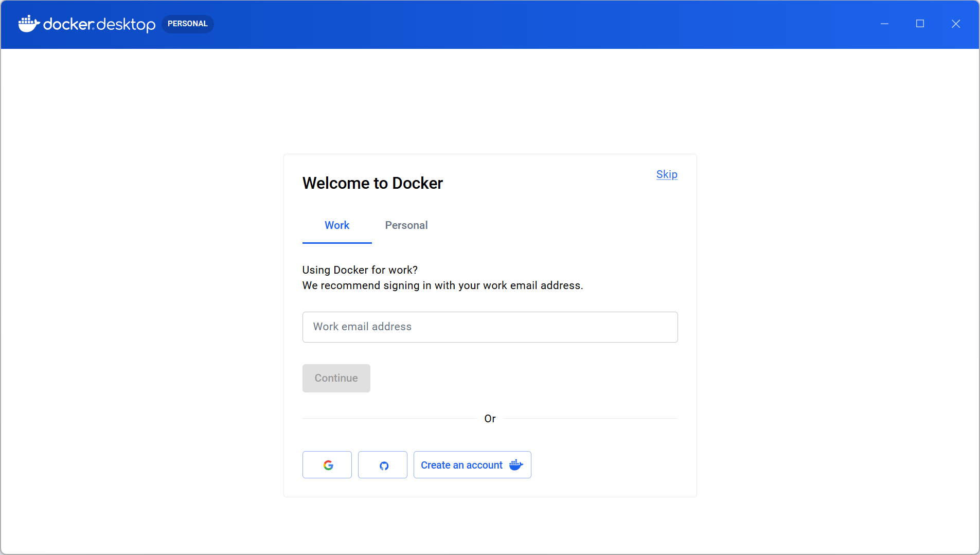
Task: Click the Docker Desktop whale logo
Action: 29,24
